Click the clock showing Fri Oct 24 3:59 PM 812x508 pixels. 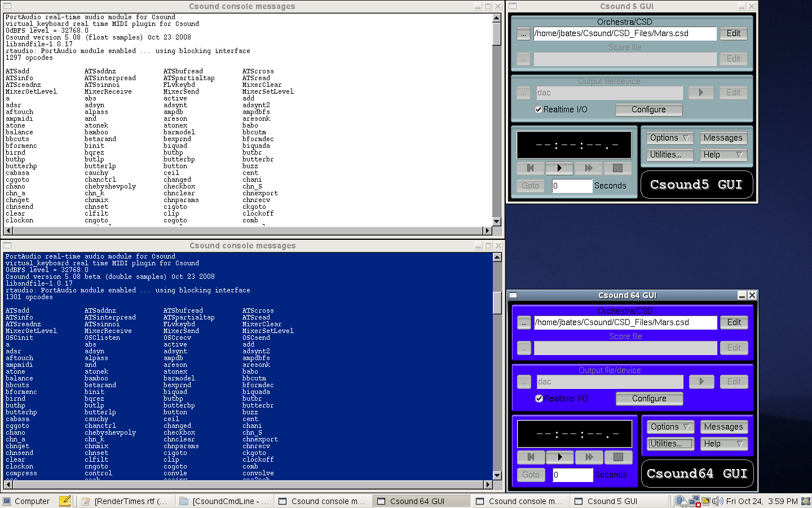[762, 501]
